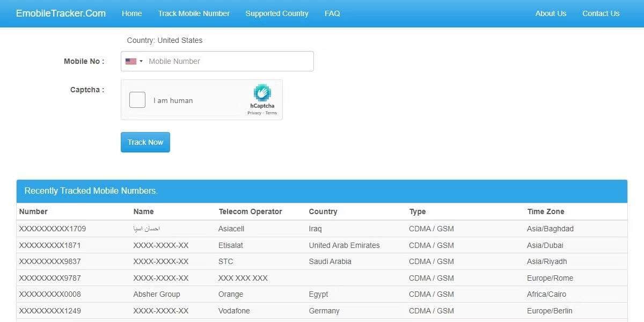
Task: Click the hCaptcha hand logo icon
Action: coord(262,92)
